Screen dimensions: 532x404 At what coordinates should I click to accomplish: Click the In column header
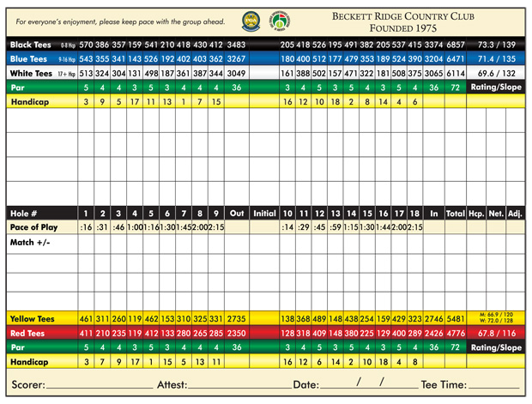tap(434, 214)
